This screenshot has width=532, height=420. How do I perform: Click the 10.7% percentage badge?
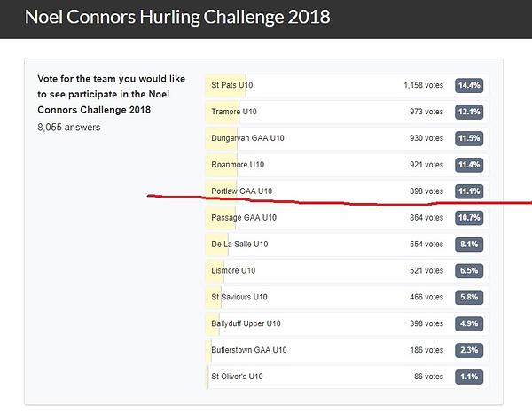[469, 217]
